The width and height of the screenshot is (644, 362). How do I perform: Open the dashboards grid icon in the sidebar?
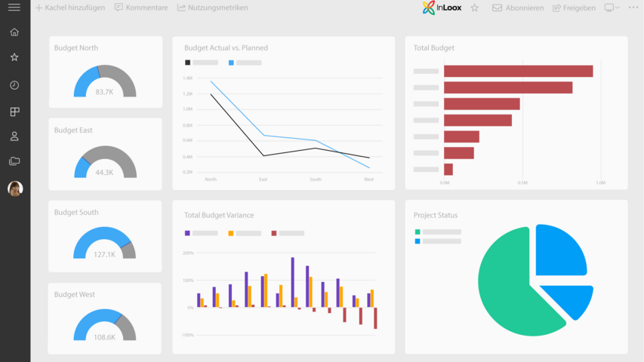14,112
